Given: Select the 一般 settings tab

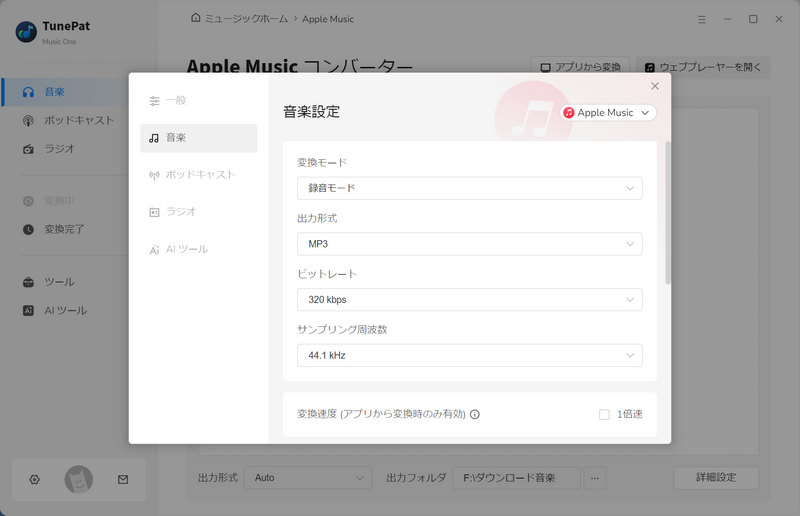Looking at the screenshot, I should click(198, 101).
